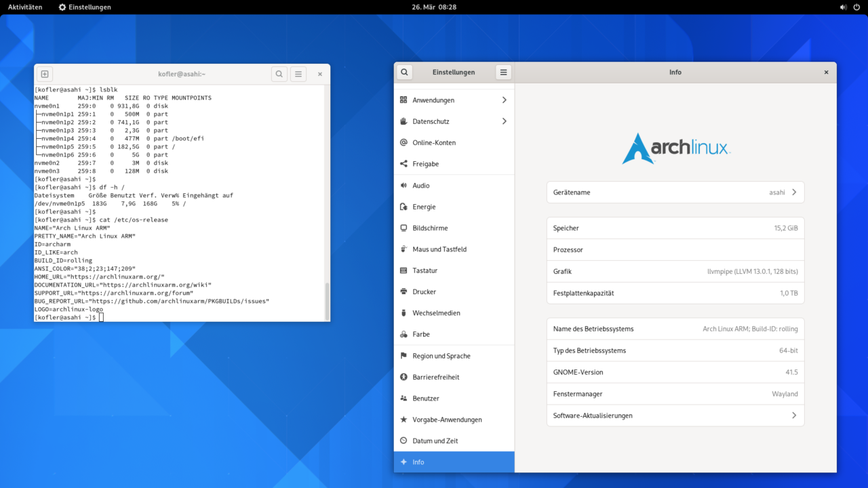The width and height of the screenshot is (868, 488).
Task: Click the Energie icon in sidebar
Action: 404,207
